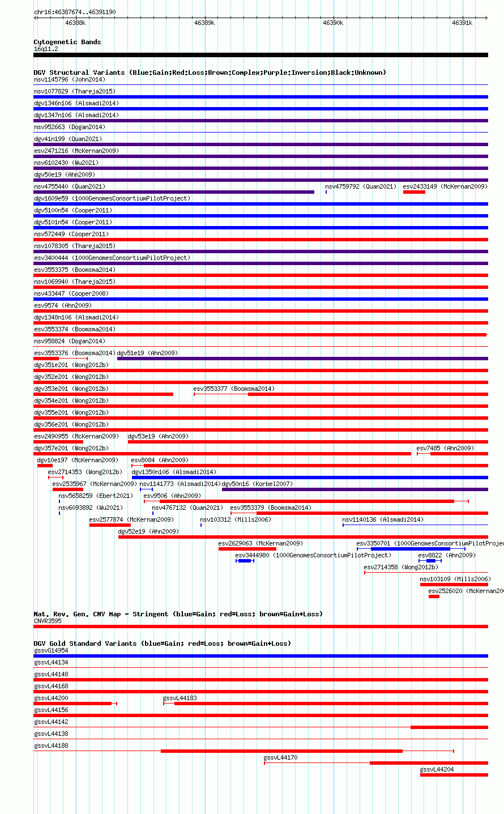504x814 pixels.
Task: Click esv2471216 (McKernan2009) label
Action: pos(76,151)
